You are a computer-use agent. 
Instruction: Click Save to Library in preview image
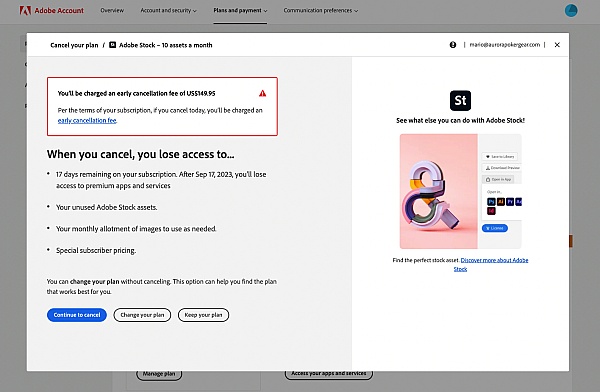coord(500,157)
